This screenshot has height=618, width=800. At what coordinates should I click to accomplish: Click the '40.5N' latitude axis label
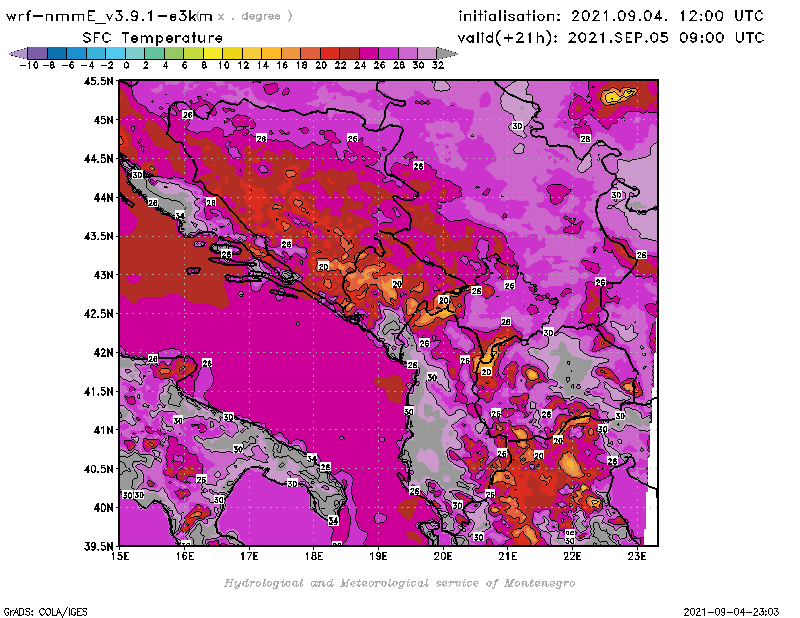click(98, 469)
